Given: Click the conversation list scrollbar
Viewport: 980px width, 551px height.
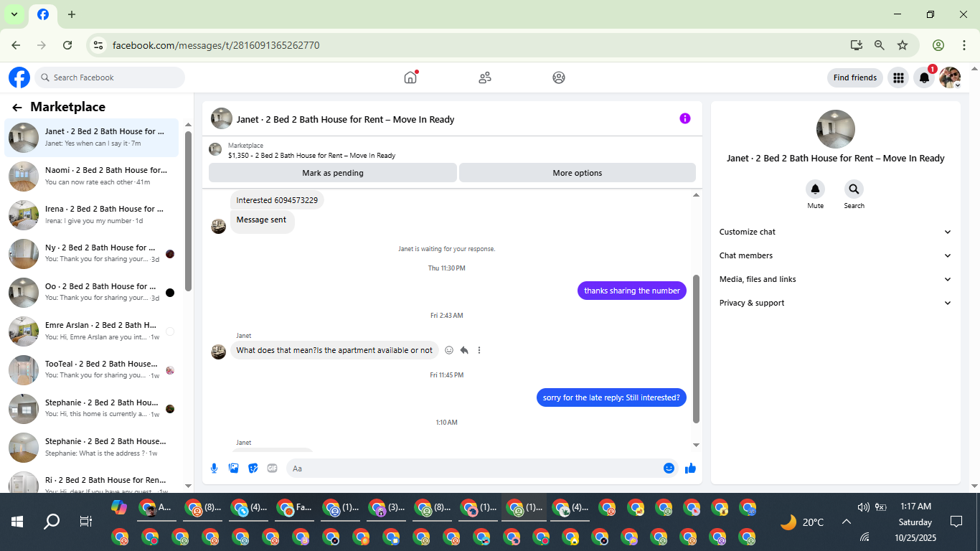Looking at the screenshot, I should pos(188,211).
